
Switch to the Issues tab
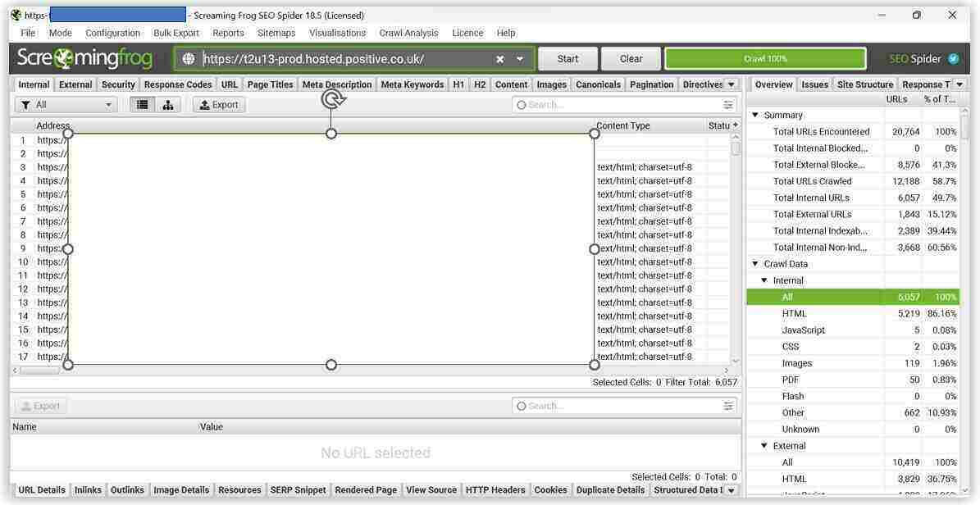click(x=815, y=84)
